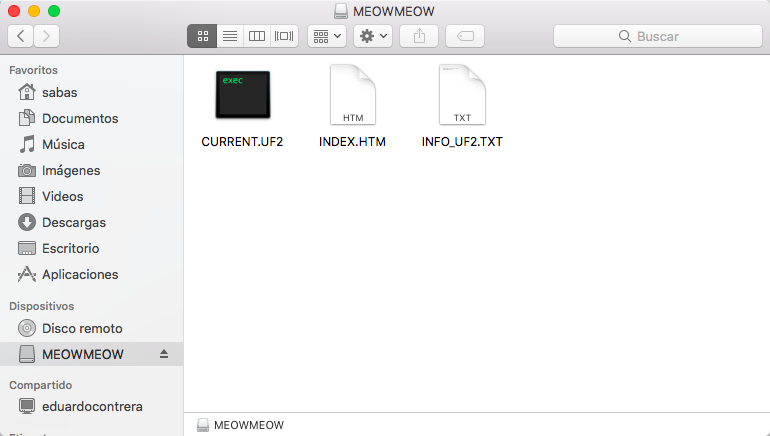Select eduardocontrera under Compartido
Viewport: 770px width, 436px height.
(x=91, y=407)
